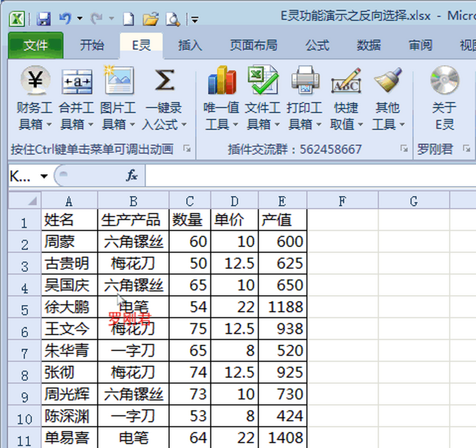Open dialog launcher for the Ctrl tip group
Viewport: 476px width, 448px height.
[187, 149]
